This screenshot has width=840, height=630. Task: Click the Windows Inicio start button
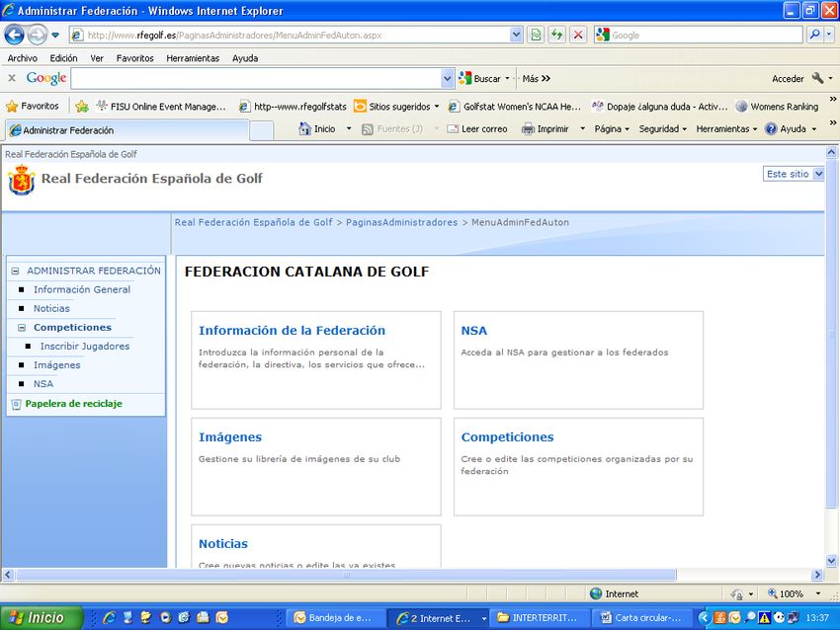pos(37,618)
